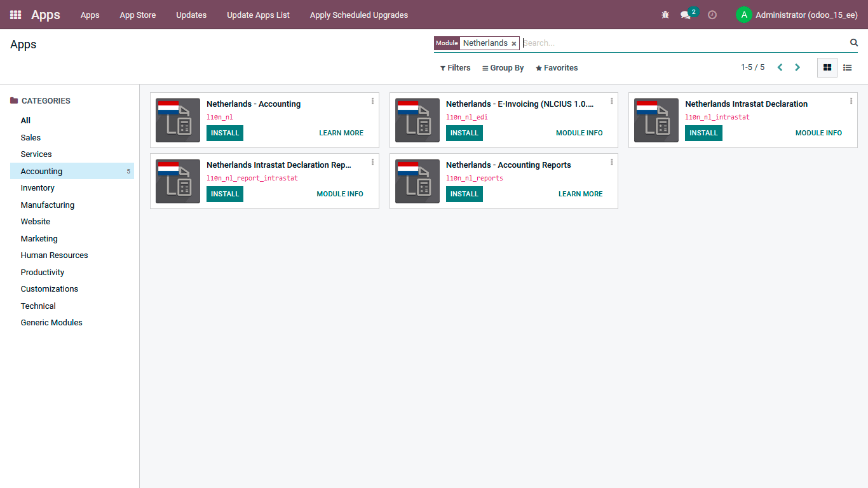Open the activities clock icon
Viewport: 868px width, 488px height.
(x=712, y=15)
